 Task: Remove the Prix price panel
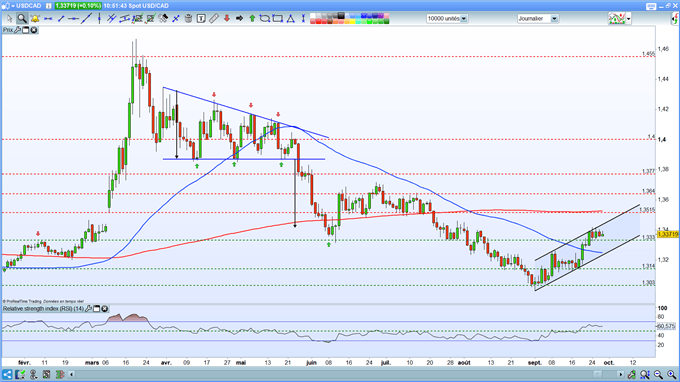click(x=34, y=30)
